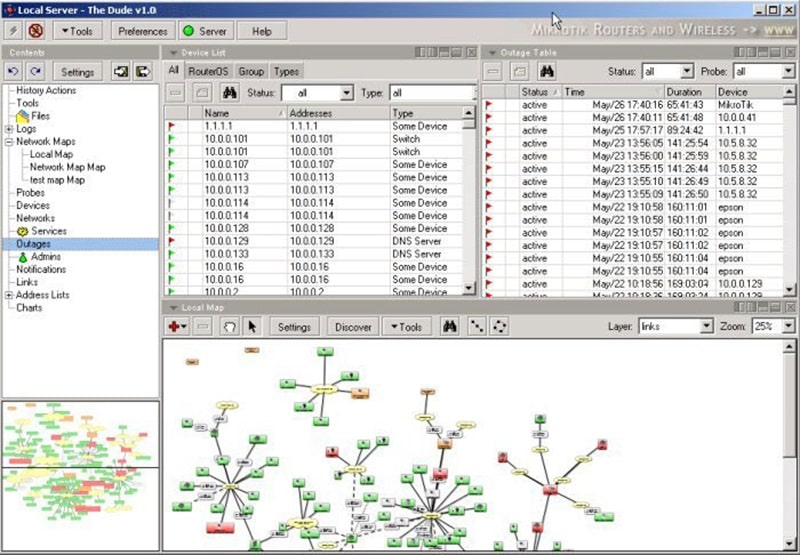Click the Files folder icon in tree
Screen dimensions: 800x555
tap(22, 116)
